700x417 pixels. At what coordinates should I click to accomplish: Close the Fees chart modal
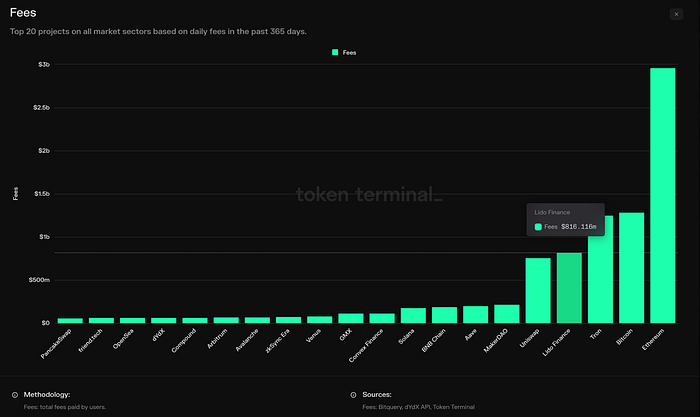point(676,14)
